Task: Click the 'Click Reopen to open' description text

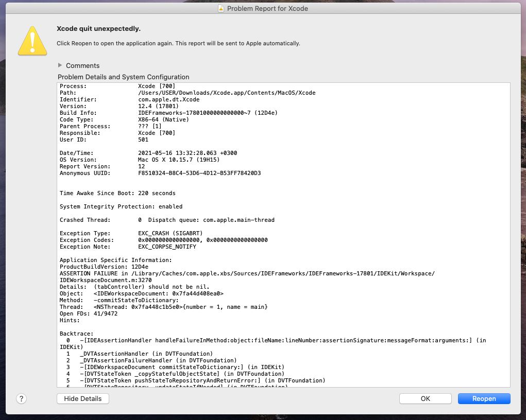Action: (x=178, y=43)
